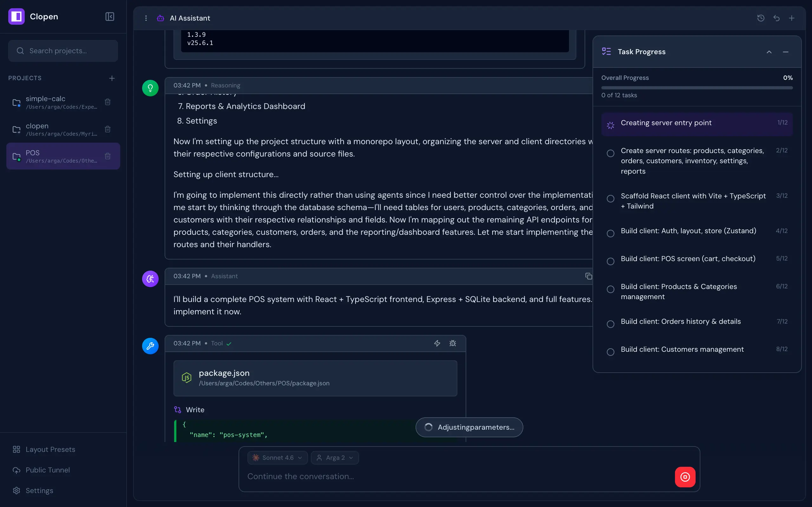812x507 pixels.
Task: Open conversation history via clock icon
Action: point(760,18)
